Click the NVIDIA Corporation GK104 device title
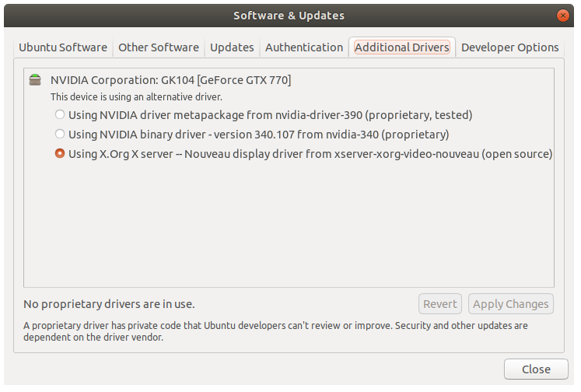Viewport: 581px width, 392px height. tap(171, 80)
